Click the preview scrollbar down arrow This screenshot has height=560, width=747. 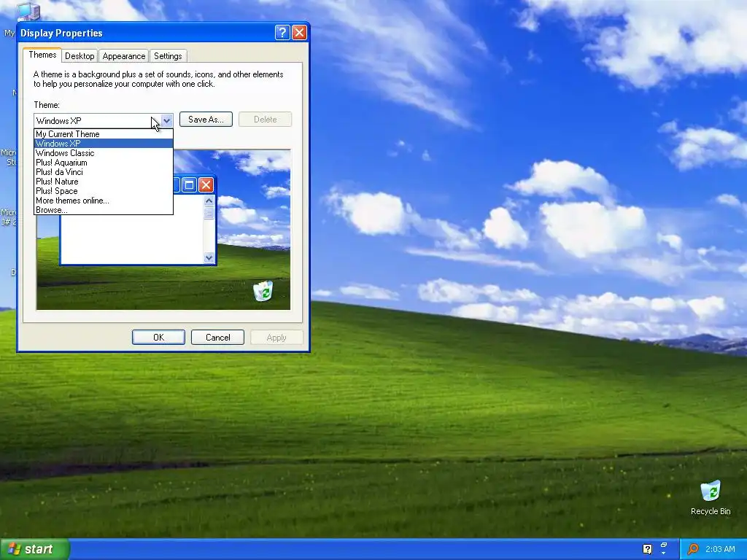(x=209, y=257)
